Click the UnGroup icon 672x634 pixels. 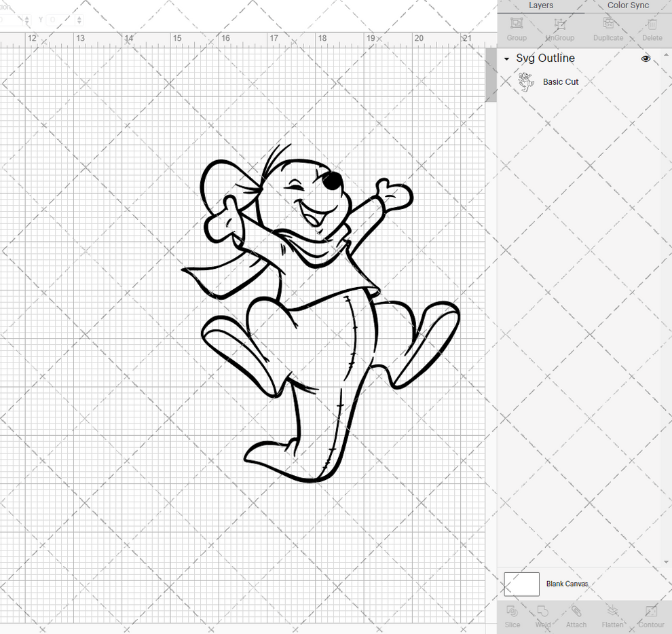[x=559, y=29]
